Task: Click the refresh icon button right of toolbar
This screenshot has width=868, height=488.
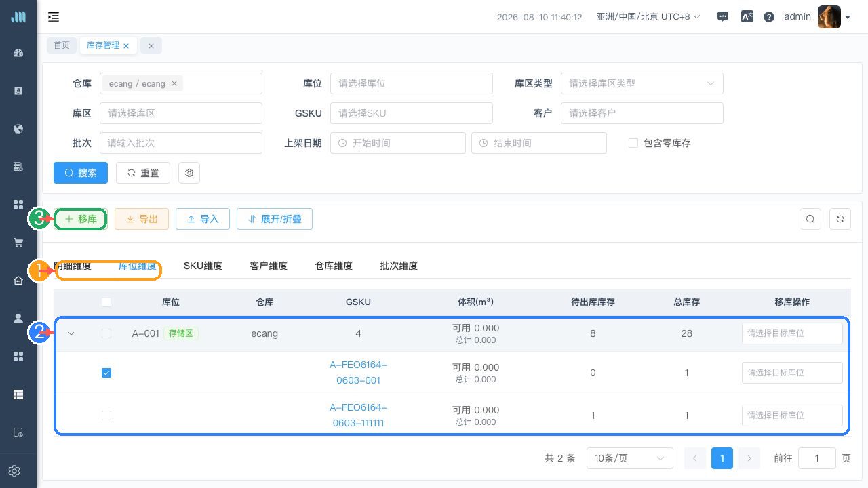Action: [840, 219]
